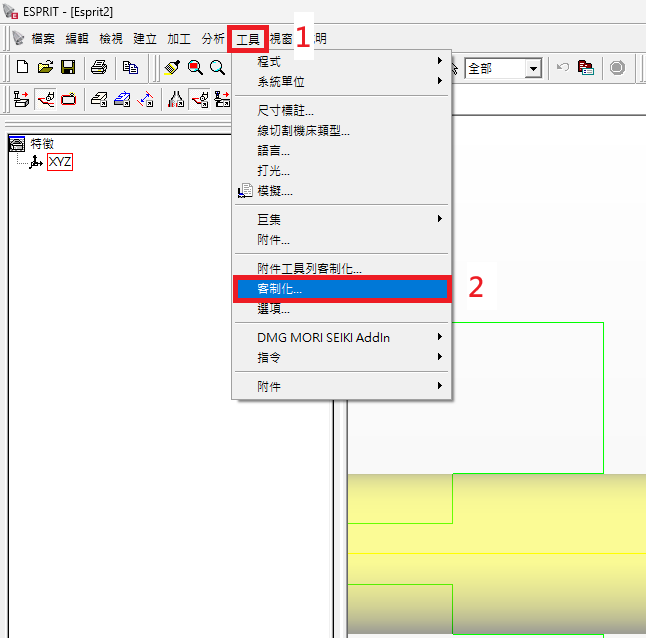The width and height of the screenshot is (646, 638).
Task: Click the New document icon
Action: 22,68
